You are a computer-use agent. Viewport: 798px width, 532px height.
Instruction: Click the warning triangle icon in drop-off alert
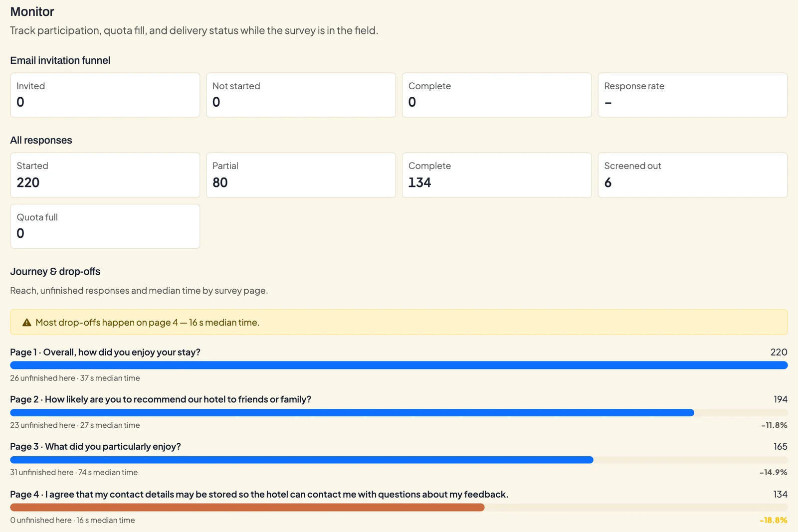pyautogui.click(x=27, y=323)
